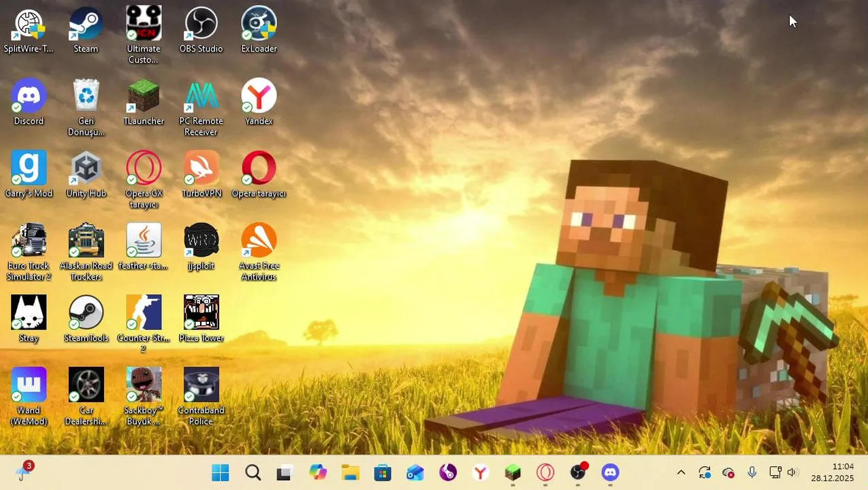
Task: Open the microphone tray icon
Action: 752,472
